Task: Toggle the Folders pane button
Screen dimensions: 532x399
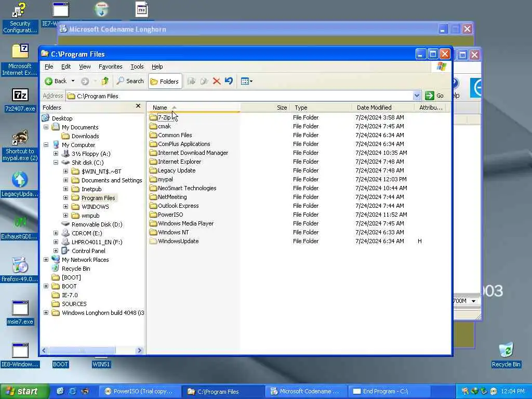Action: point(165,82)
